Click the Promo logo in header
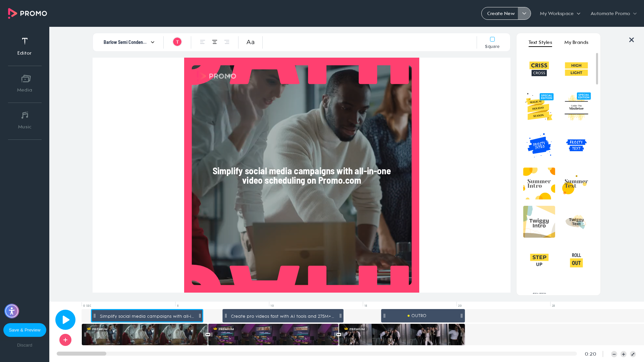 [28, 13]
